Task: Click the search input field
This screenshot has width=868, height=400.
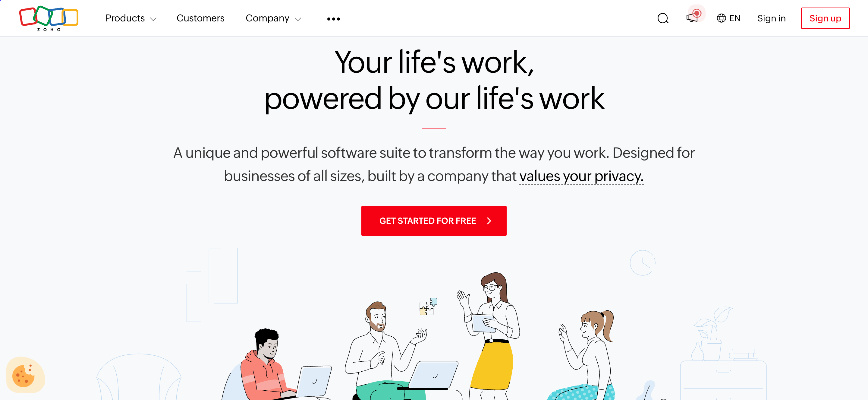Action: (x=663, y=18)
